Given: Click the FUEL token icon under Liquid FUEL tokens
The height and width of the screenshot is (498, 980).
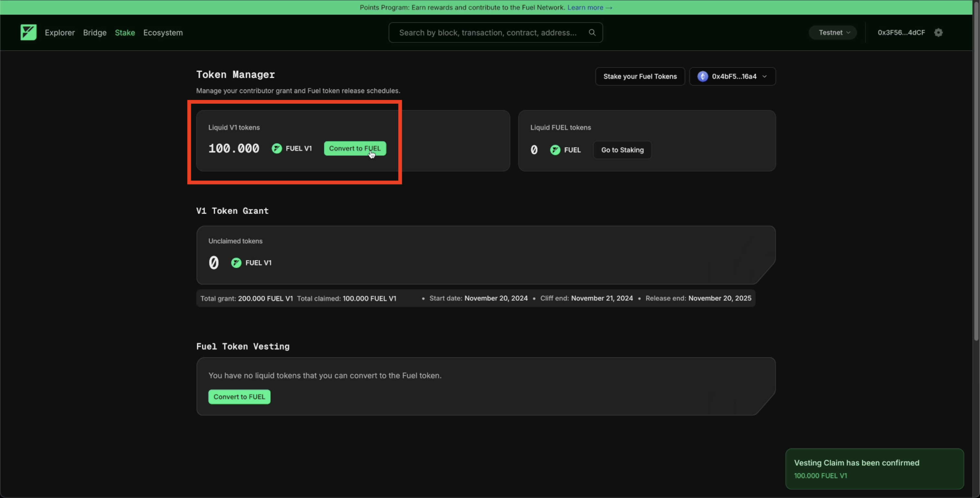Looking at the screenshot, I should point(555,150).
